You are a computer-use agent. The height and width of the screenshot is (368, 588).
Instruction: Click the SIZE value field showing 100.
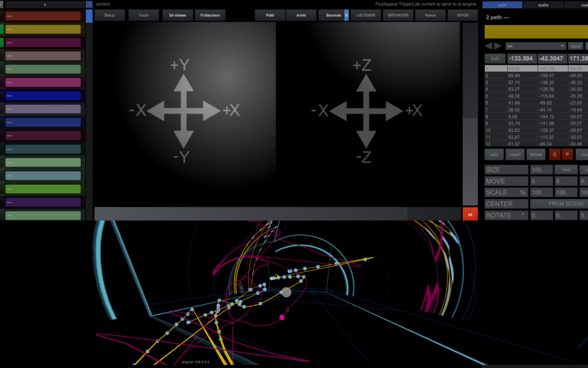coord(541,170)
